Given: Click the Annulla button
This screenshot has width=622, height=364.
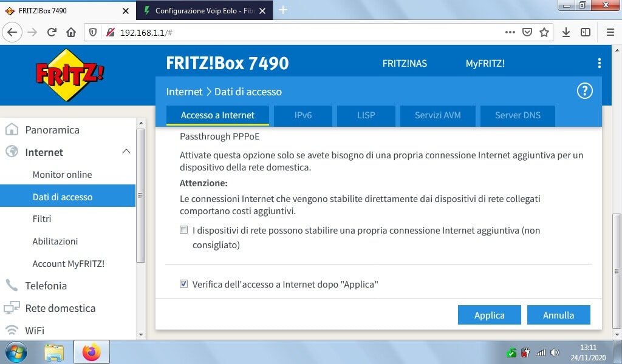Looking at the screenshot, I should [x=559, y=315].
